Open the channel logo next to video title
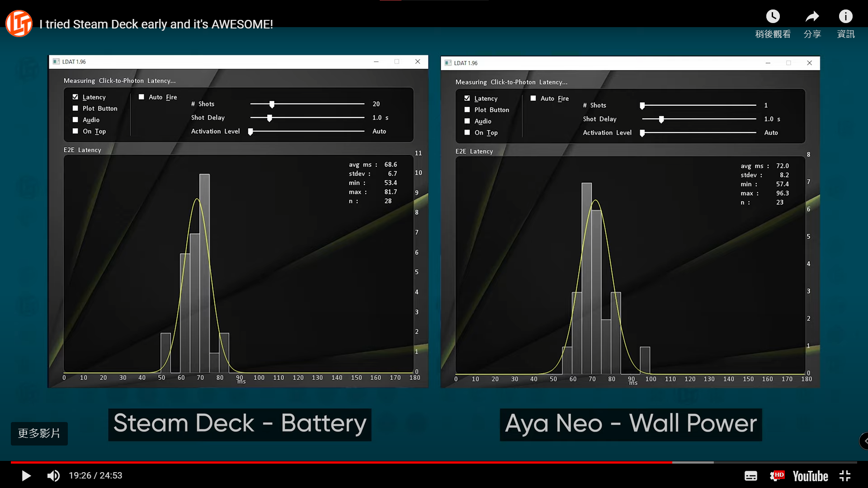Screen dimensions: 868x488 click(x=19, y=23)
